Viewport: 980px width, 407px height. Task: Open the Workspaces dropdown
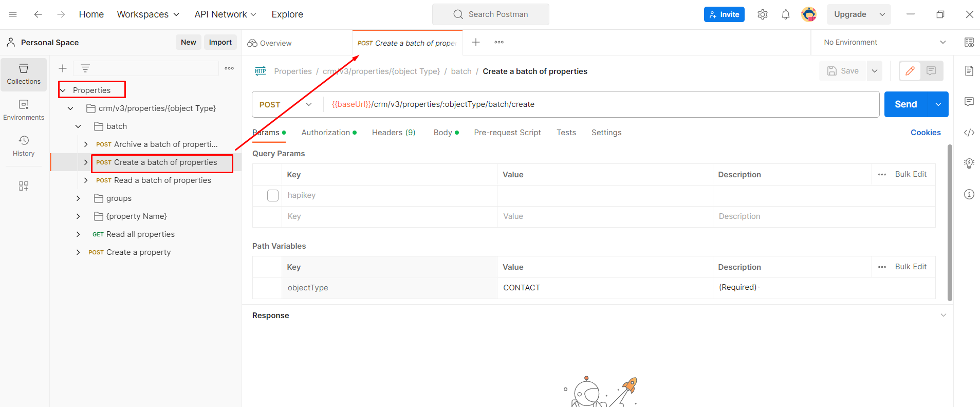[x=148, y=14]
